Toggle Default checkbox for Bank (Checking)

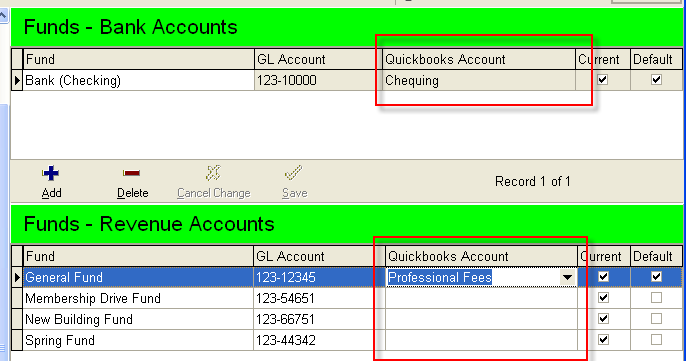[656, 80]
